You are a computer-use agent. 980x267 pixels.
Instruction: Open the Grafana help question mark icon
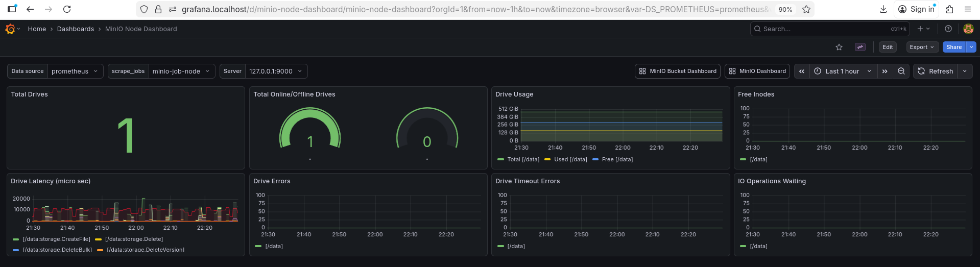(x=948, y=29)
